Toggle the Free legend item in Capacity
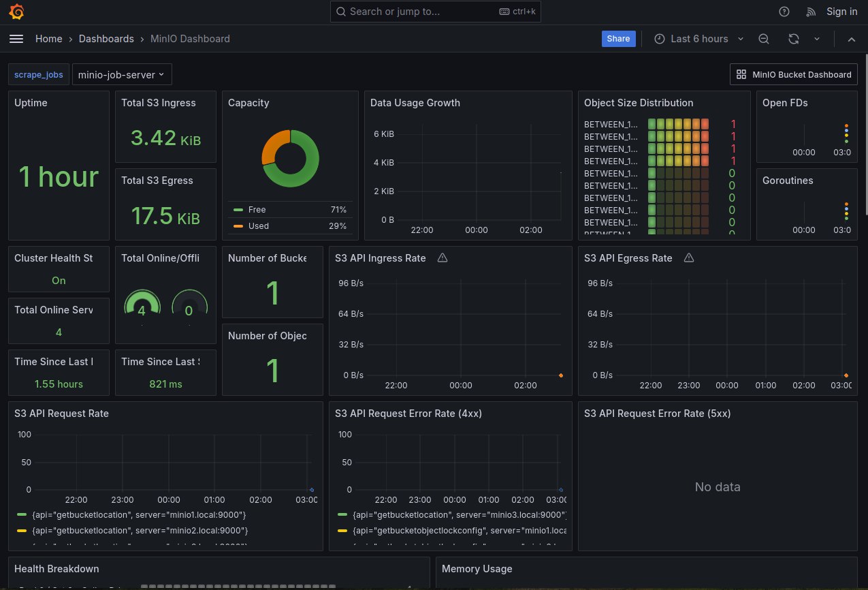The width and height of the screenshot is (868, 590). coord(257,209)
